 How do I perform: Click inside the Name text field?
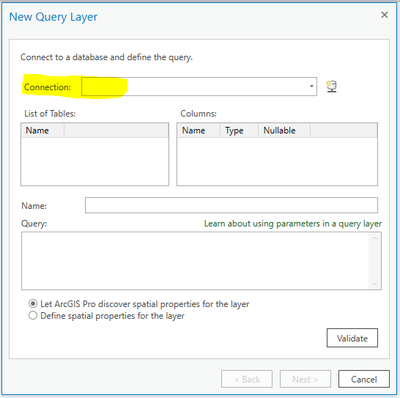(x=231, y=205)
